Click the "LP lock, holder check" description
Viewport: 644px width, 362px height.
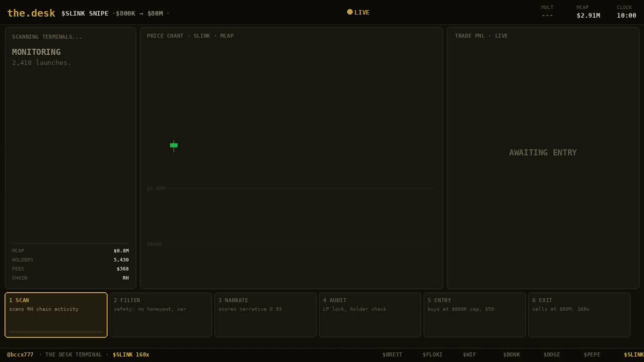(354, 309)
